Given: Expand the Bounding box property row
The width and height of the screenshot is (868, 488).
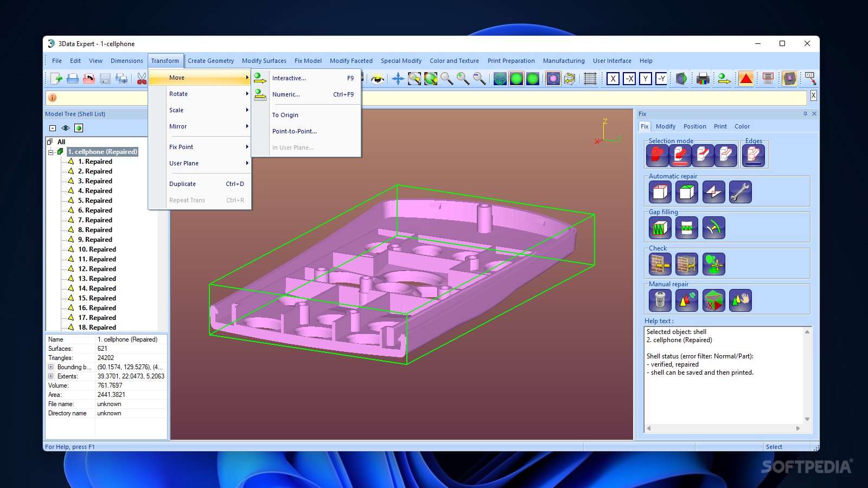Looking at the screenshot, I should tap(51, 367).
